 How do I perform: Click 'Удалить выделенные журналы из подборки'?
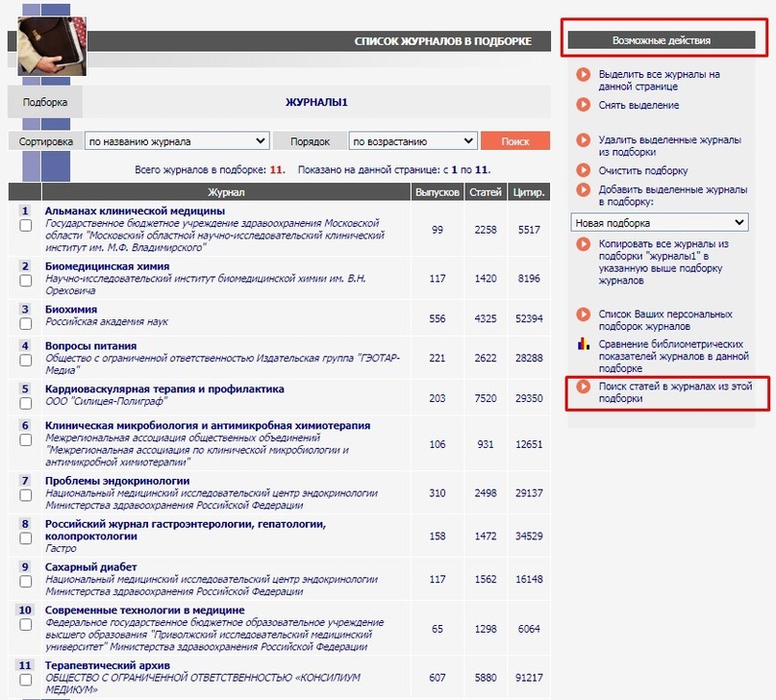(x=669, y=146)
